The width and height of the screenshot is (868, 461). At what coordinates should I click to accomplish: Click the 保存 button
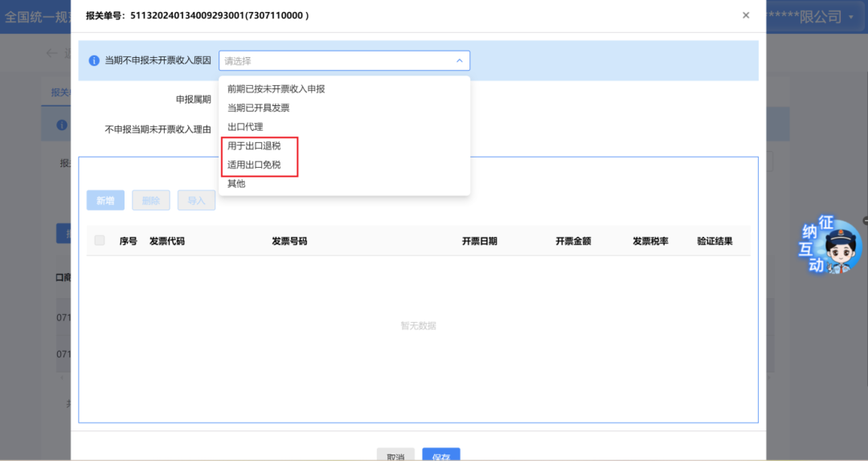pos(441,455)
